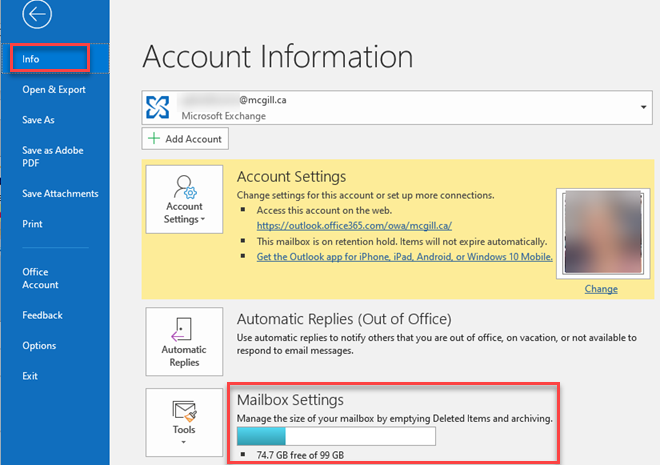Click Change under the profile photo
The image size is (660, 465).
[x=601, y=289]
